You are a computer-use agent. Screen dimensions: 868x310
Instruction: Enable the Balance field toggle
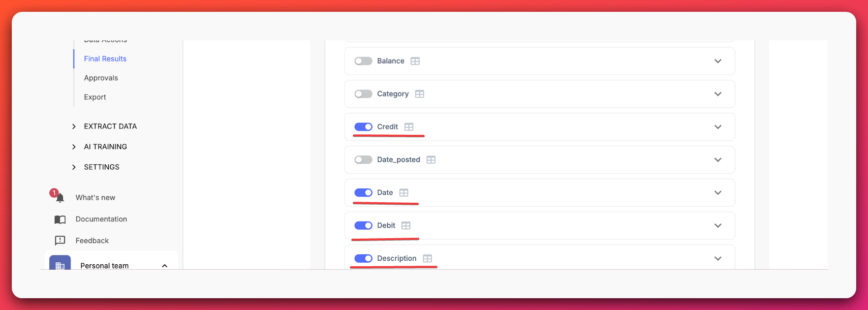[363, 61]
